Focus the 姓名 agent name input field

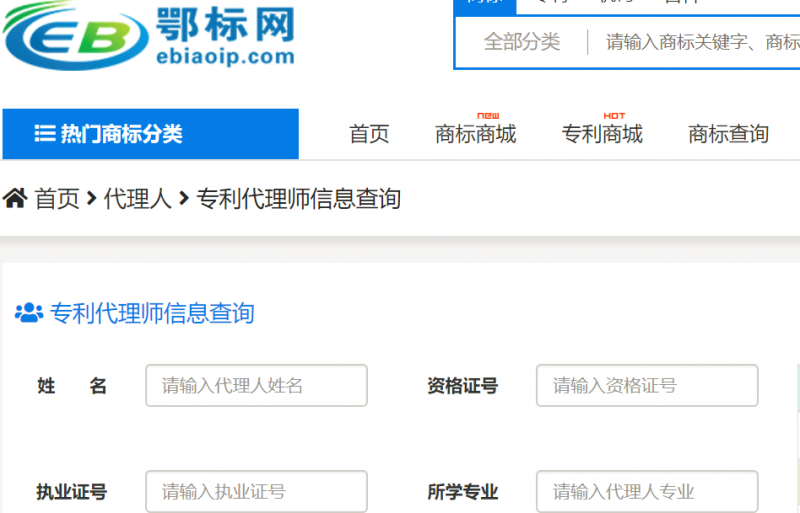coord(256,385)
